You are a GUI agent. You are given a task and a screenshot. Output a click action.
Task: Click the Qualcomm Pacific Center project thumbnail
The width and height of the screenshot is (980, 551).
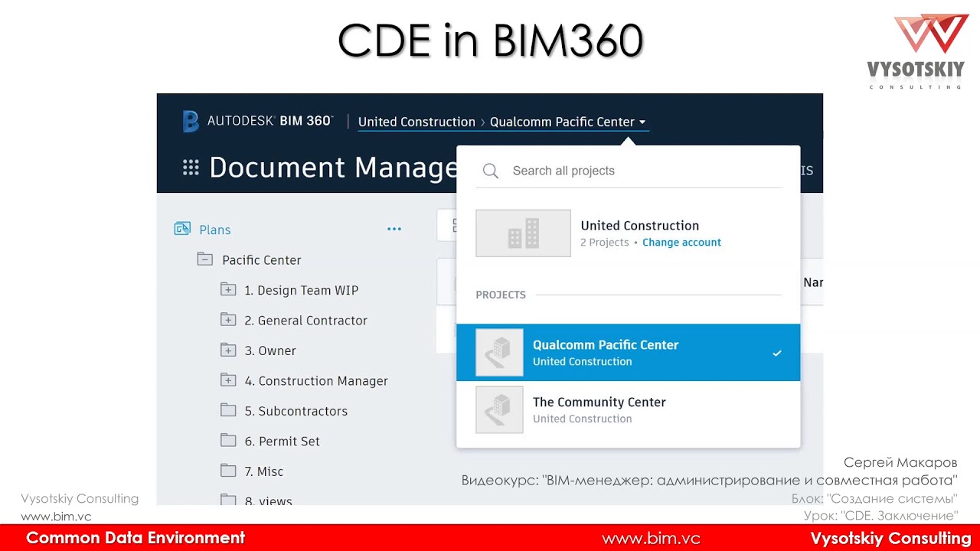point(499,352)
